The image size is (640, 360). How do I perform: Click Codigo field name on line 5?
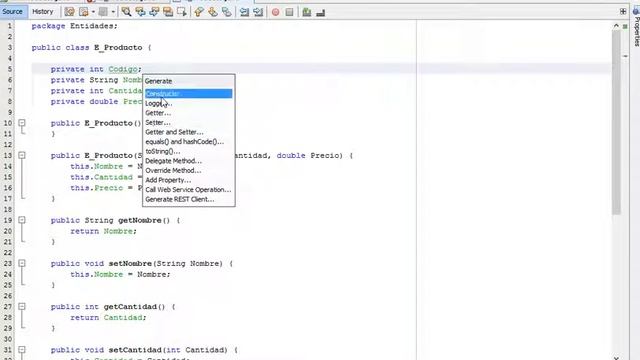[123, 69]
